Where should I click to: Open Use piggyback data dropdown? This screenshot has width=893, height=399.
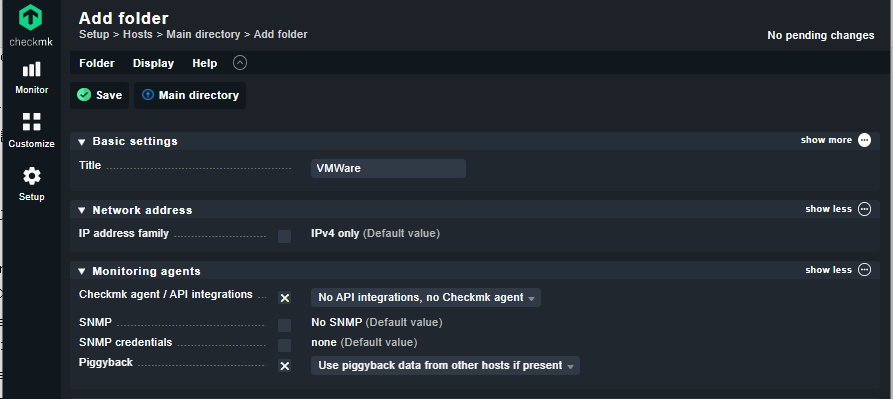[445, 365]
